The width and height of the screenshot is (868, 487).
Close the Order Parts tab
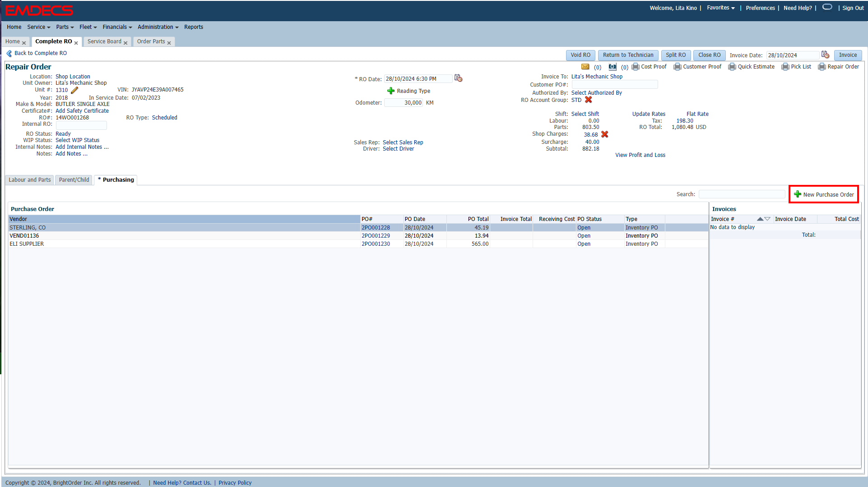point(169,43)
